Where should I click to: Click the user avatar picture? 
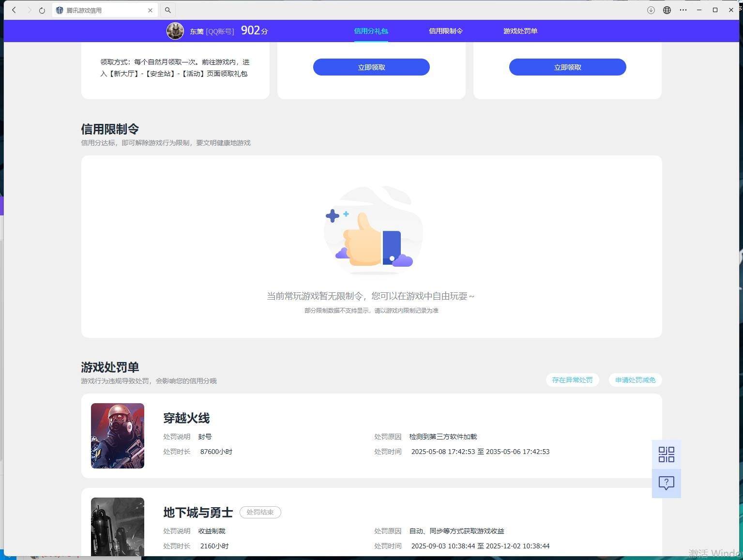tap(175, 31)
